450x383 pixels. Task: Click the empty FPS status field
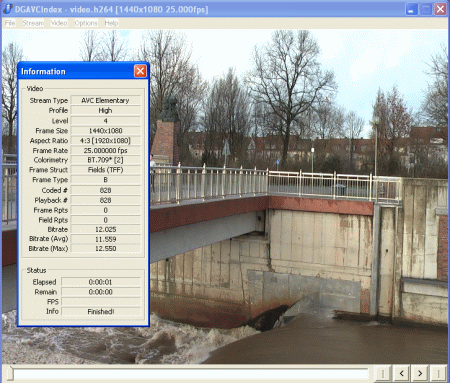101,302
